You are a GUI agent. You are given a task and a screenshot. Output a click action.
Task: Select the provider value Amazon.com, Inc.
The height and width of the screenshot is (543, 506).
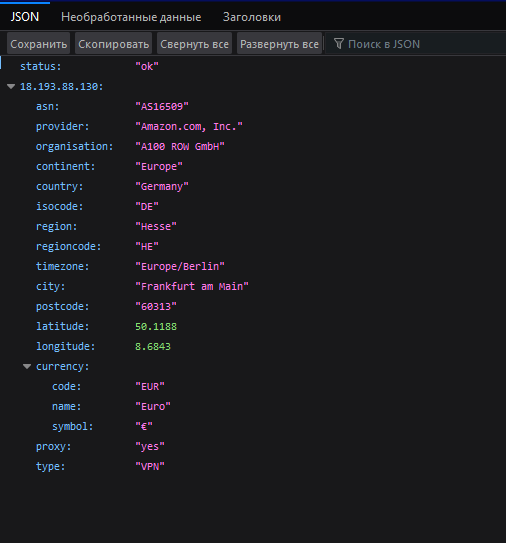point(189,127)
